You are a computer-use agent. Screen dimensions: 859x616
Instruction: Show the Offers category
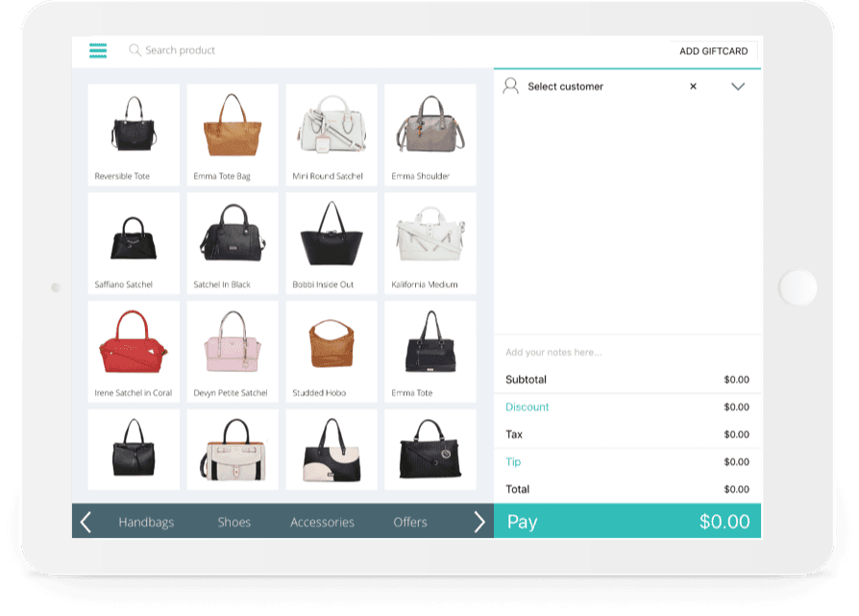410,522
